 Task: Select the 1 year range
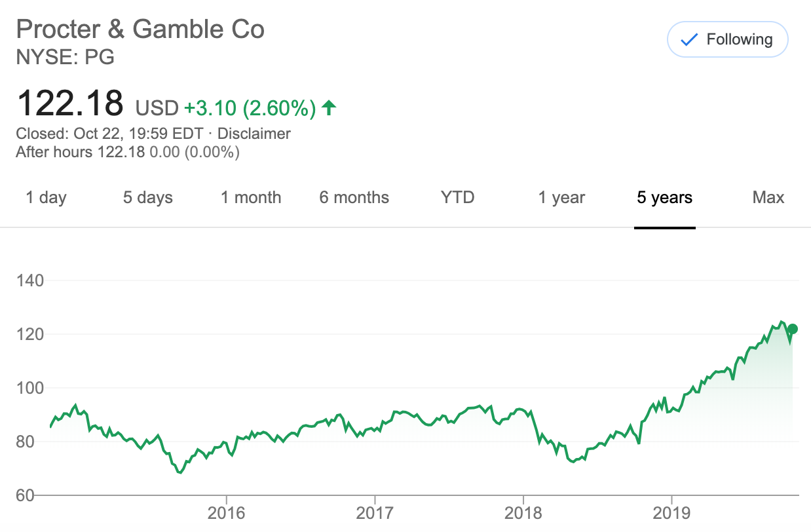click(x=561, y=198)
